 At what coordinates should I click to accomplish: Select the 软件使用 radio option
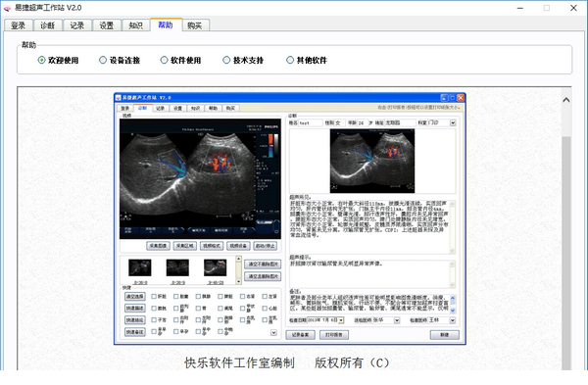click(x=180, y=60)
